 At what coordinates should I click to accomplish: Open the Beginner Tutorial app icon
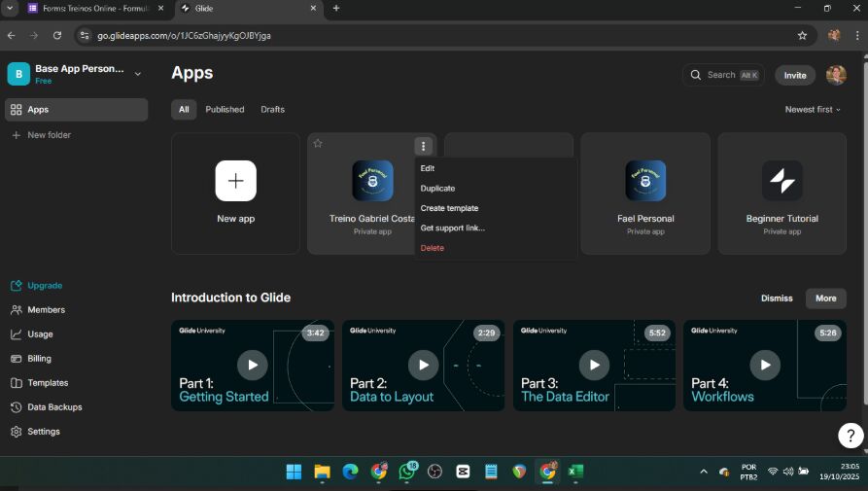[781, 181]
